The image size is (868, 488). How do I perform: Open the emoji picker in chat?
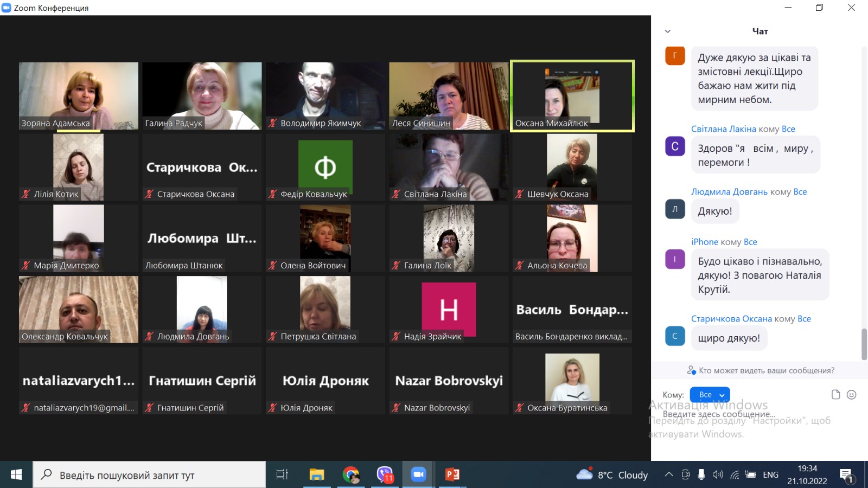tap(852, 395)
